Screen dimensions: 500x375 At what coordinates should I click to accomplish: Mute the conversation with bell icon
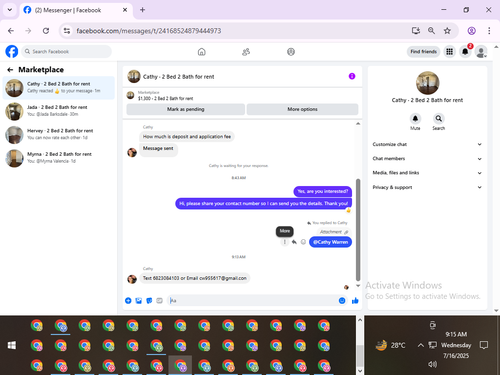[x=415, y=119]
